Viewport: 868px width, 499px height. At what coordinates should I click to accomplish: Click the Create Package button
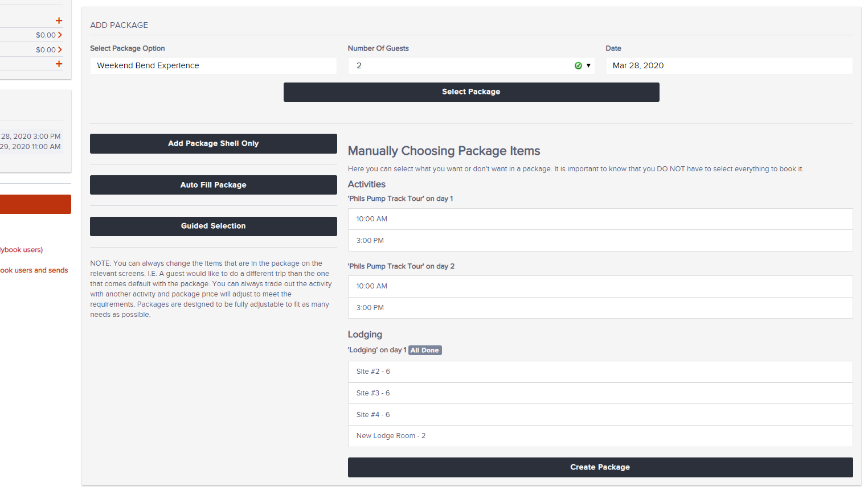[600, 467]
